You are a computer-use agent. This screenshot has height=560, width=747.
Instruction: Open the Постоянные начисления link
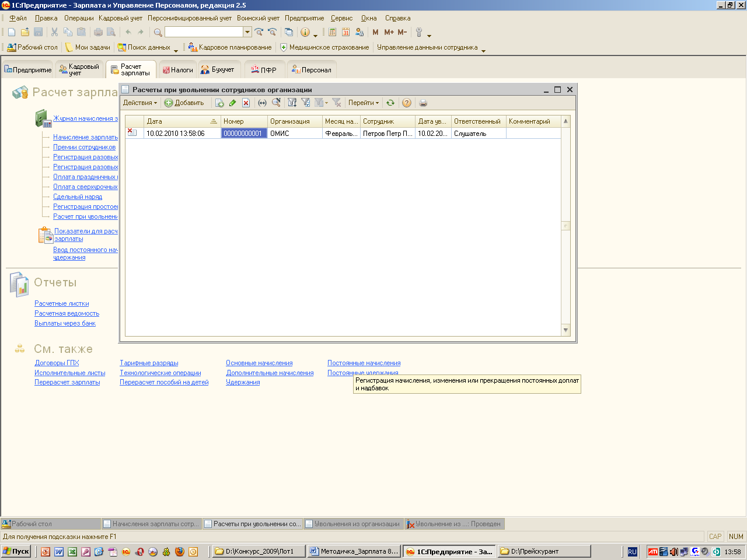(364, 363)
